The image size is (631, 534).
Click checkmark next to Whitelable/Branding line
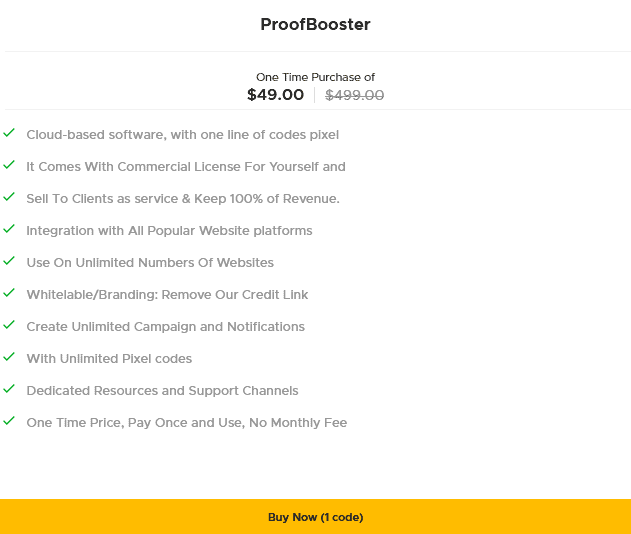[9, 293]
